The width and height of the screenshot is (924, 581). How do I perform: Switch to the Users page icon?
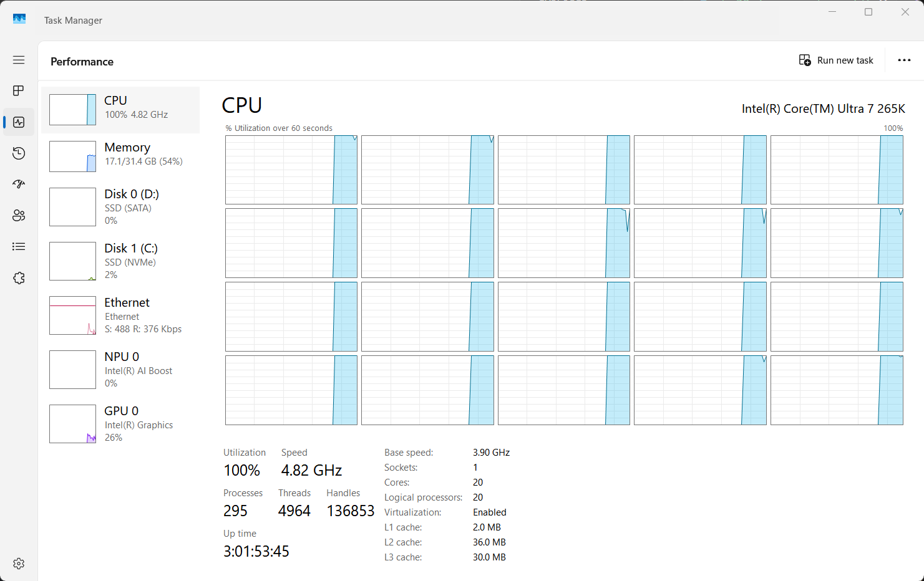19,216
